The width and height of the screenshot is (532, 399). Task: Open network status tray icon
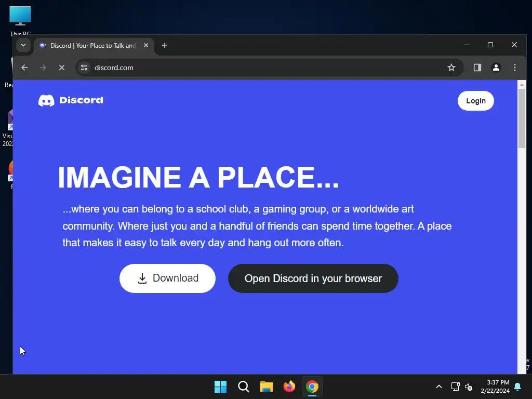point(455,387)
